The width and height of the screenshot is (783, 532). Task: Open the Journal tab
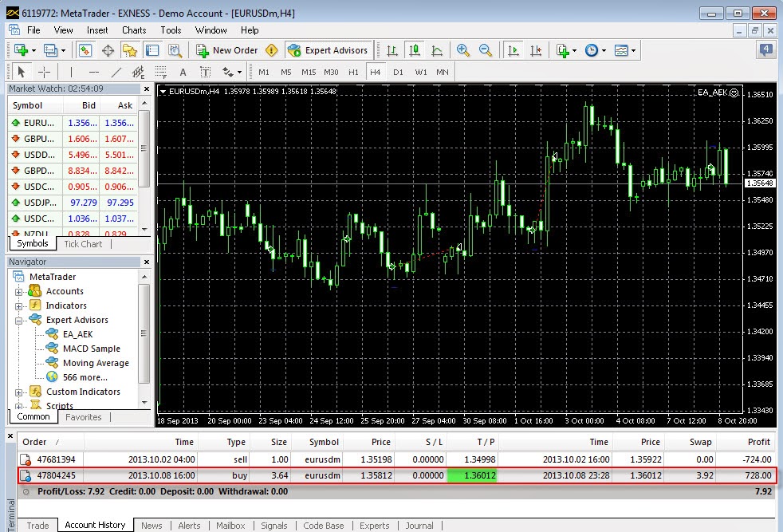click(x=419, y=526)
